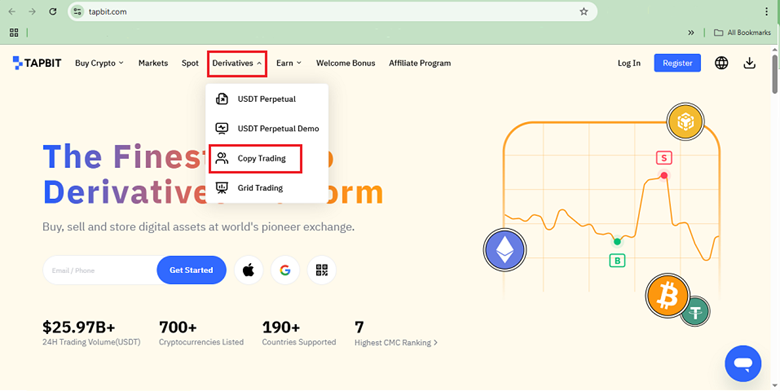
Task: Click the Copy Trading people icon
Action: click(222, 158)
